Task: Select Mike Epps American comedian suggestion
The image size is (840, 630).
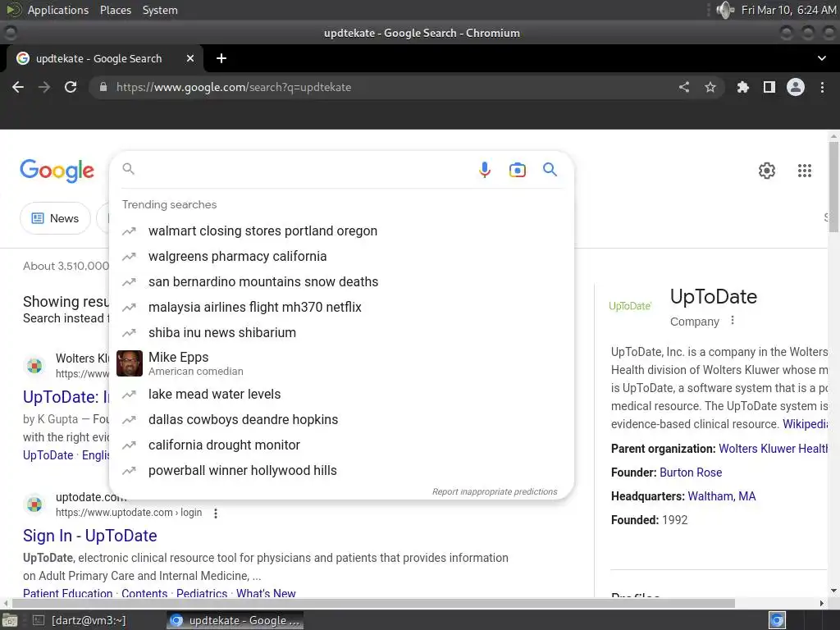Action: tap(341, 363)
